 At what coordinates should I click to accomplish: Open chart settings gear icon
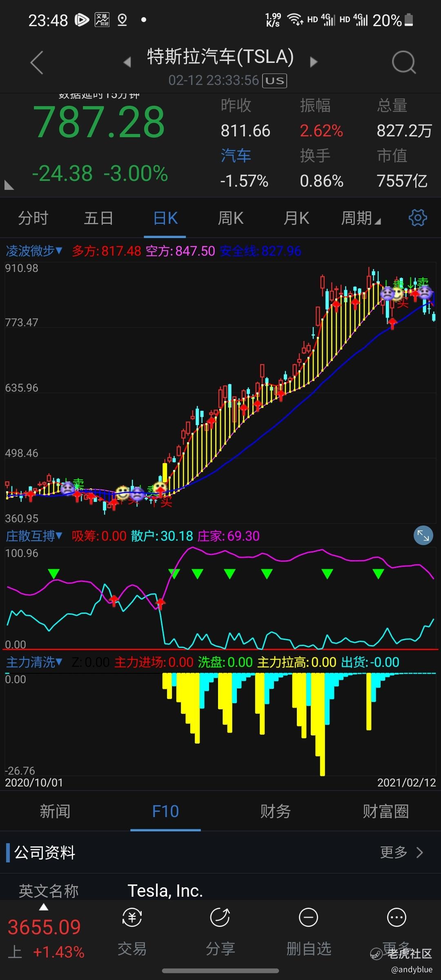click(418, 218)
